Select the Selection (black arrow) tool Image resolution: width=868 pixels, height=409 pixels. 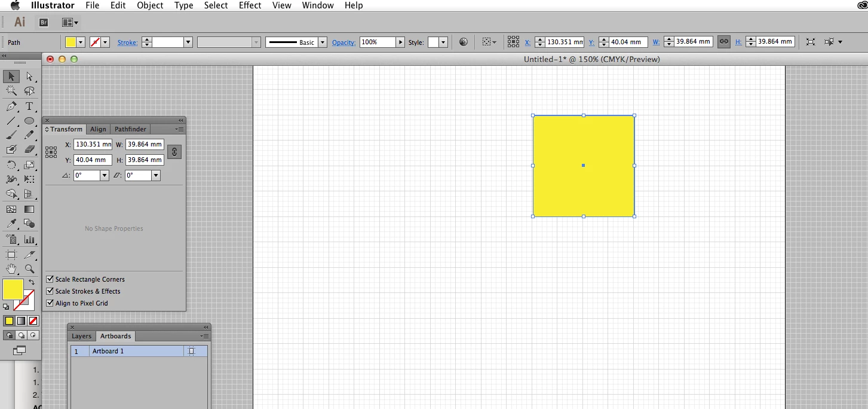click(x=11, y=77)
